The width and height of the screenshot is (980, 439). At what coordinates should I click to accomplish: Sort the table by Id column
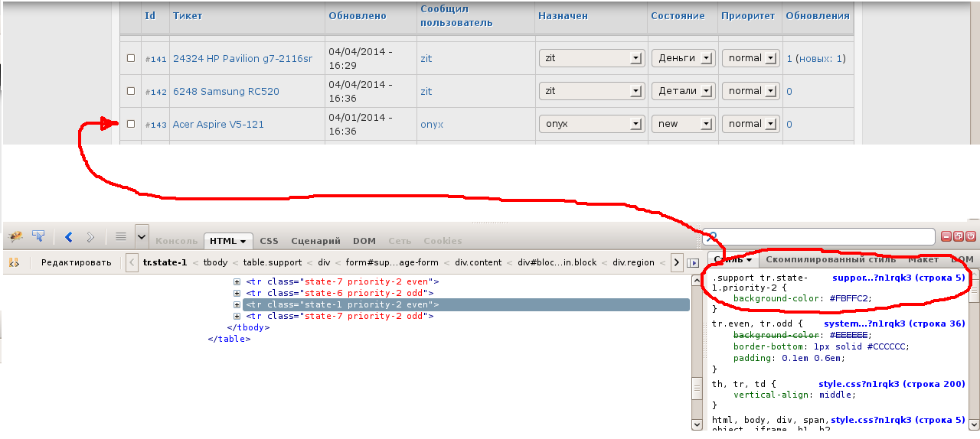[x=150, y=15]
